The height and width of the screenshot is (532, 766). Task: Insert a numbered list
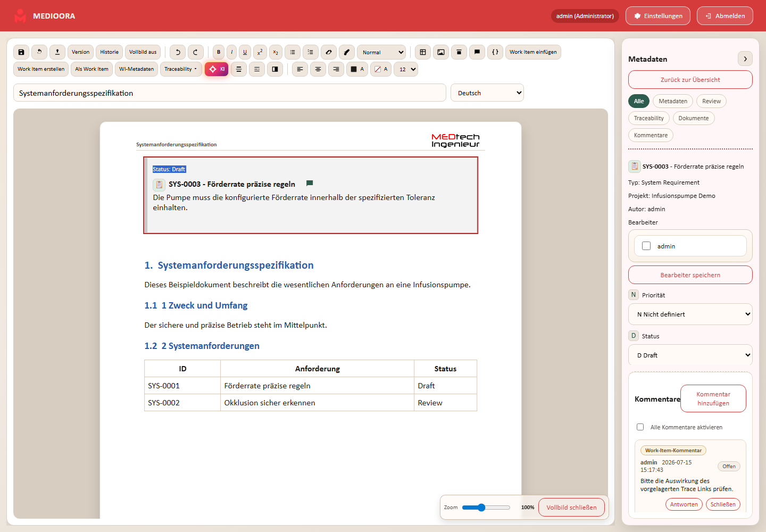pos(311,52)
